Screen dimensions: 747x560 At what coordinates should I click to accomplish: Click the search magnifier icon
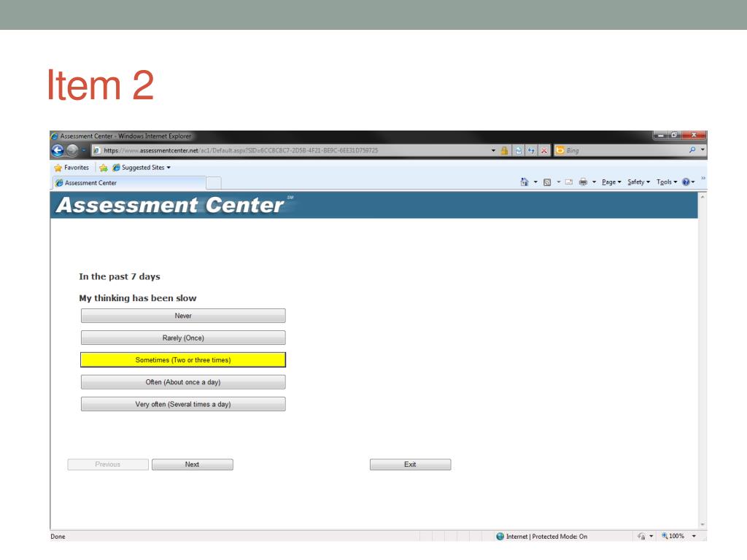tap(692, 150)
